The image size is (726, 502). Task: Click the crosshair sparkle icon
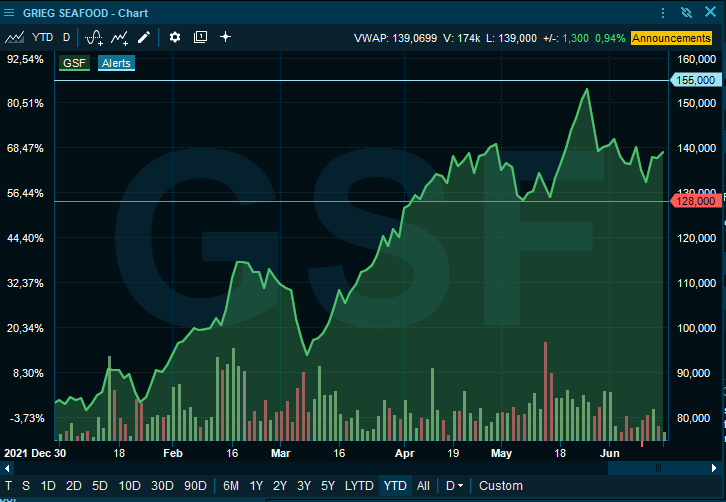pos(225,37)
